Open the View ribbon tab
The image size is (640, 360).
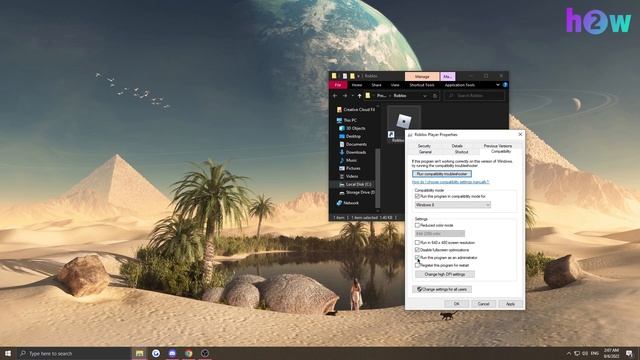coord(395,85)
